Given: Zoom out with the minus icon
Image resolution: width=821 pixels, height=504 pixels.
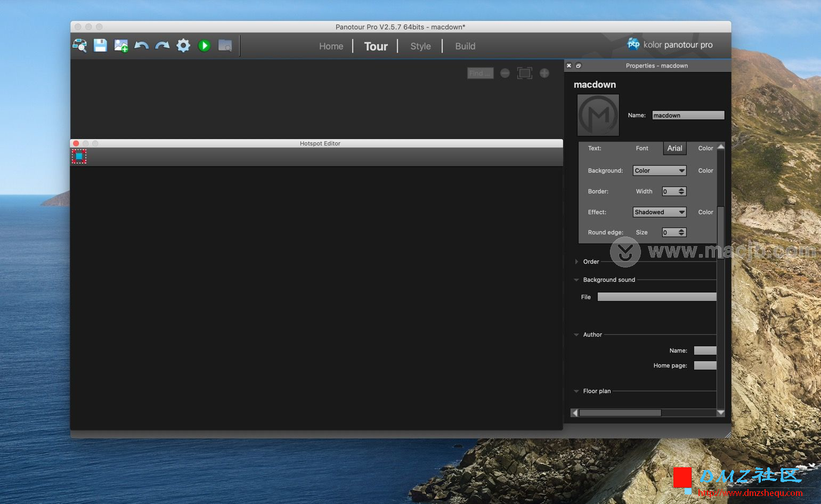Looking at the screenshot, I should (505, 73).
